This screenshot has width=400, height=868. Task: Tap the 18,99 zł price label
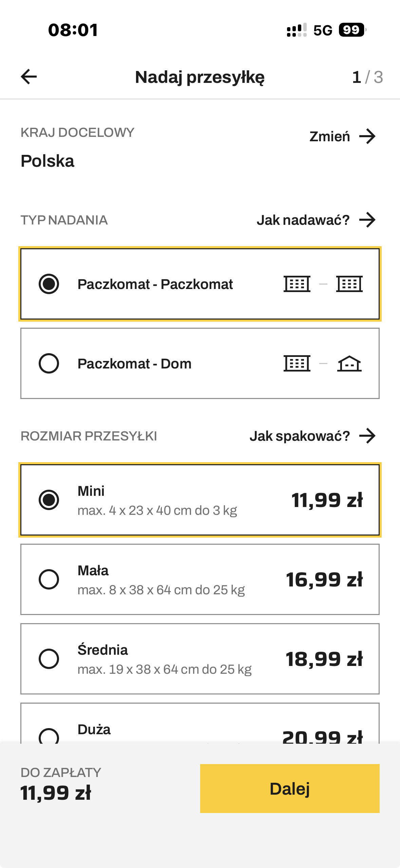324,659
